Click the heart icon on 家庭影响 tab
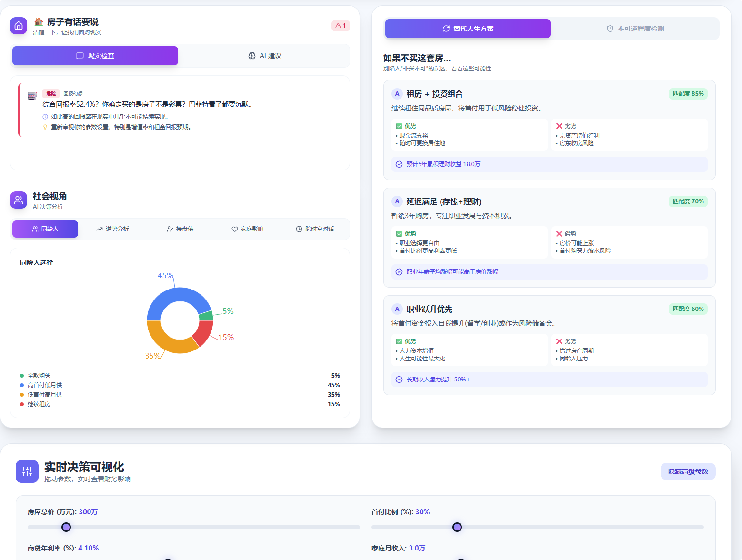Screen dimensions: 742x560 [235, 229]
